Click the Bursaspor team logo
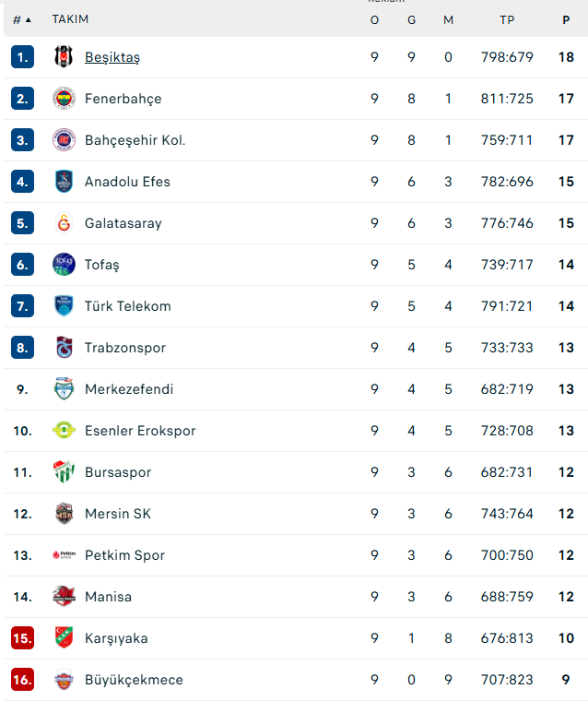This screenshot has height=701, width=588. pos(64,472)
